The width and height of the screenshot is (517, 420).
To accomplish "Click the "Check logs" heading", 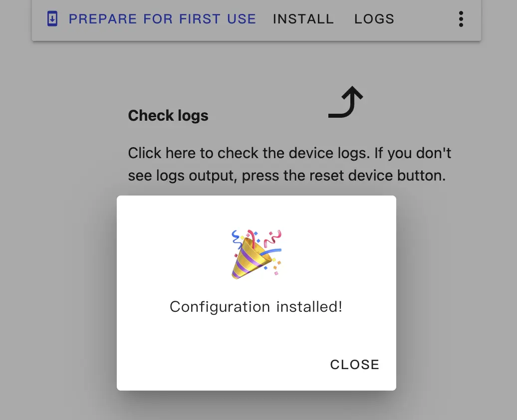I will (x=168, y=116).
